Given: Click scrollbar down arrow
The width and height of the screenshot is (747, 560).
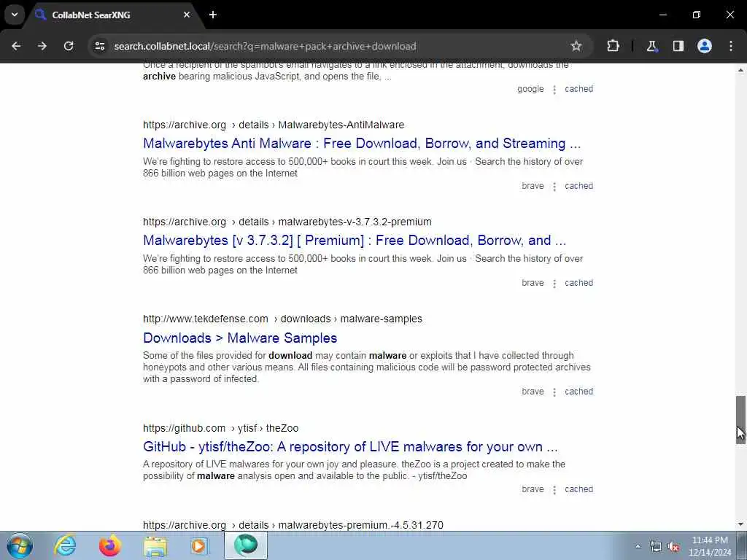Looking at the screenshot, I should 740,524.
